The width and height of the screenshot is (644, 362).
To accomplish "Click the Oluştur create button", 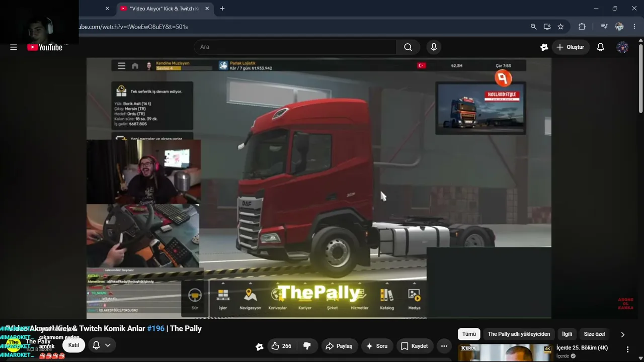I will point(571,47).
